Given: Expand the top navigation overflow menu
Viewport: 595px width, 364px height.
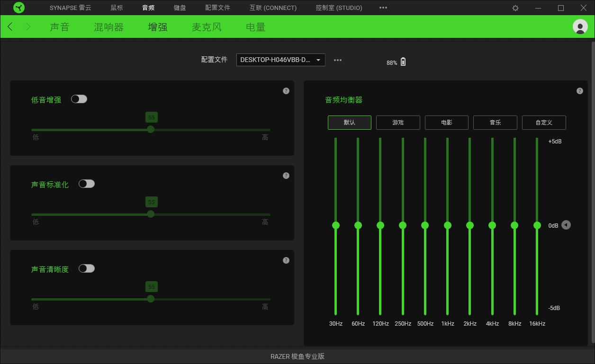Looking at the screenshot, I should 383,8.
